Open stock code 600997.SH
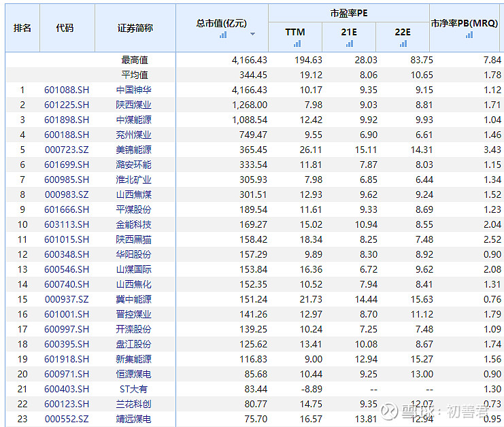This screenshot has height=427, width=504. click(67, 329)
